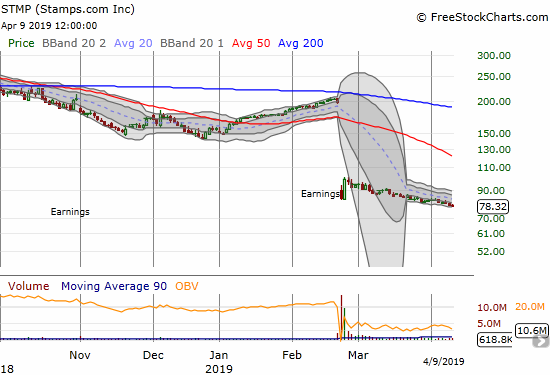This screenshot has height=375, width=550.
Task: Click the STMP (Stamps.com Inc) chart title
Action: tap(68, 9)
